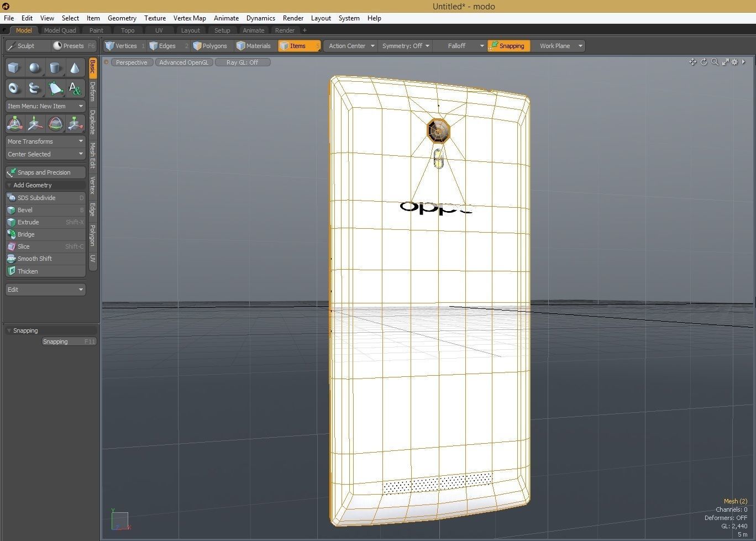Click the Thicken tool button
The height and width of the screenshot is (541, 756).
click(45, 271)
